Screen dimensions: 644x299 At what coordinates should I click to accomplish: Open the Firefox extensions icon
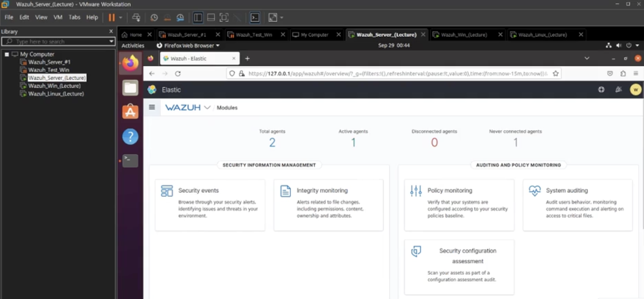[x=623, y=73]
